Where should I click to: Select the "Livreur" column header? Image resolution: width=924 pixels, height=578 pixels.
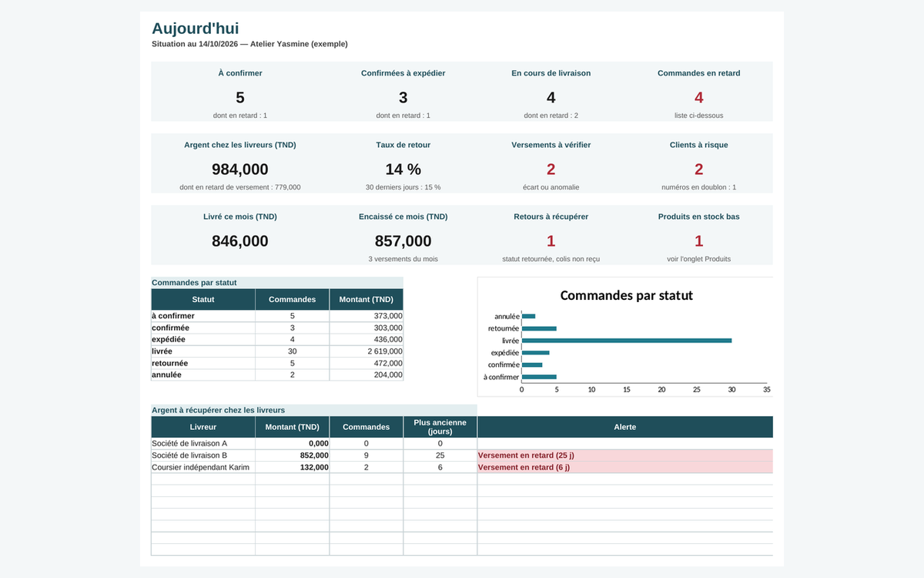203,427
